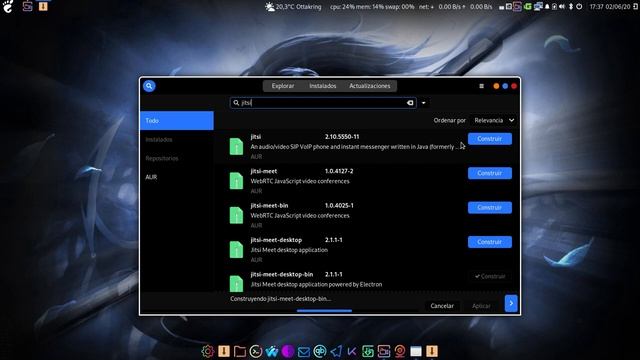Viewport: 640px width, 360px height.
Task: Expand the search history dropdown arrow
Action: 424,103
